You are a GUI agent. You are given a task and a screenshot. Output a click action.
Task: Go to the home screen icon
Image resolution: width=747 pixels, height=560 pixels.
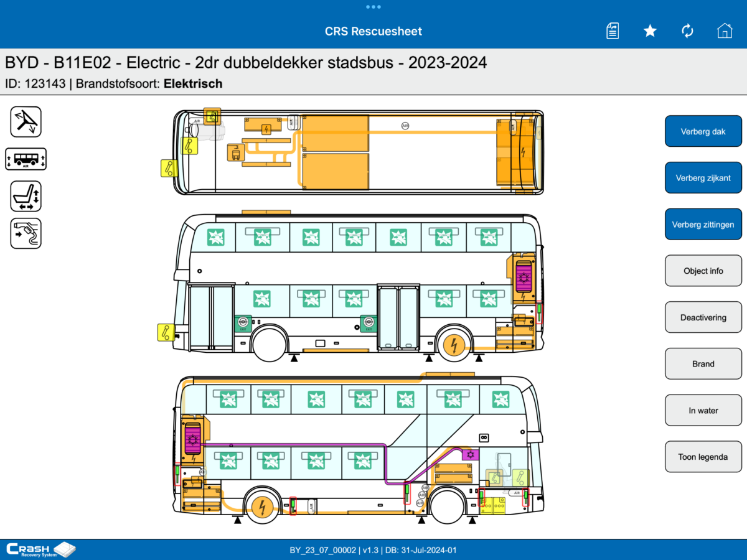(725, 31)
